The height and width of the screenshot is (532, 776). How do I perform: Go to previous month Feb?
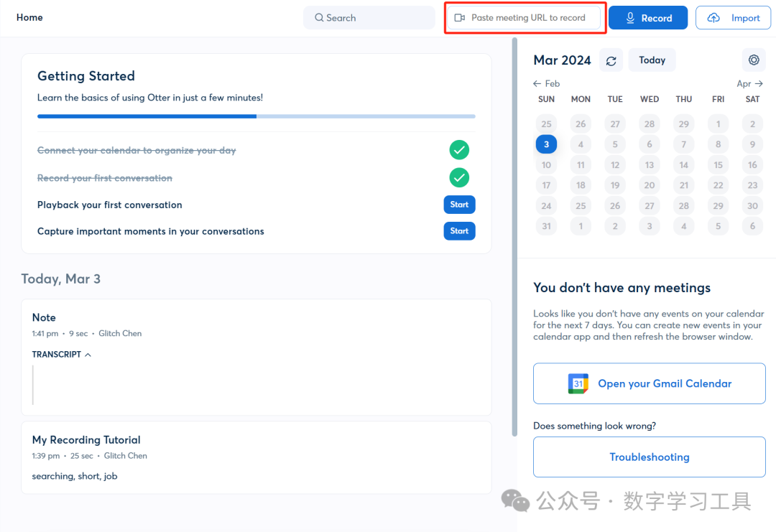(x=546, y=83)
